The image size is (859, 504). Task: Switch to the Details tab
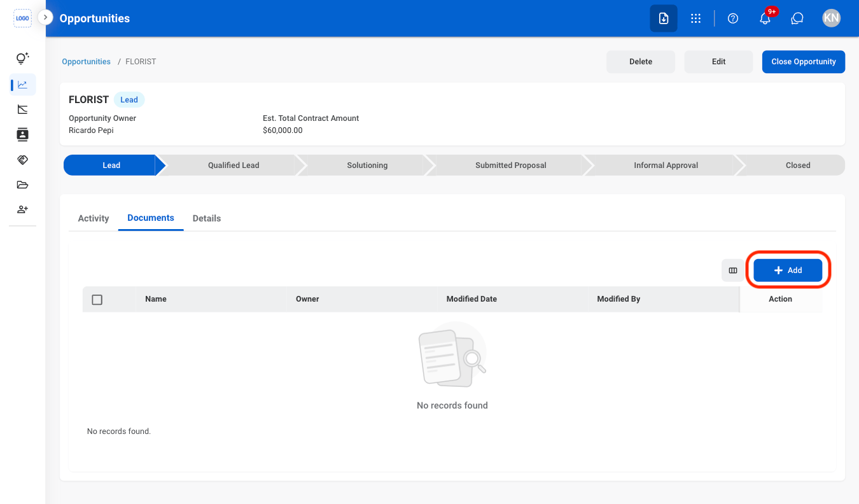click(207, 218)
